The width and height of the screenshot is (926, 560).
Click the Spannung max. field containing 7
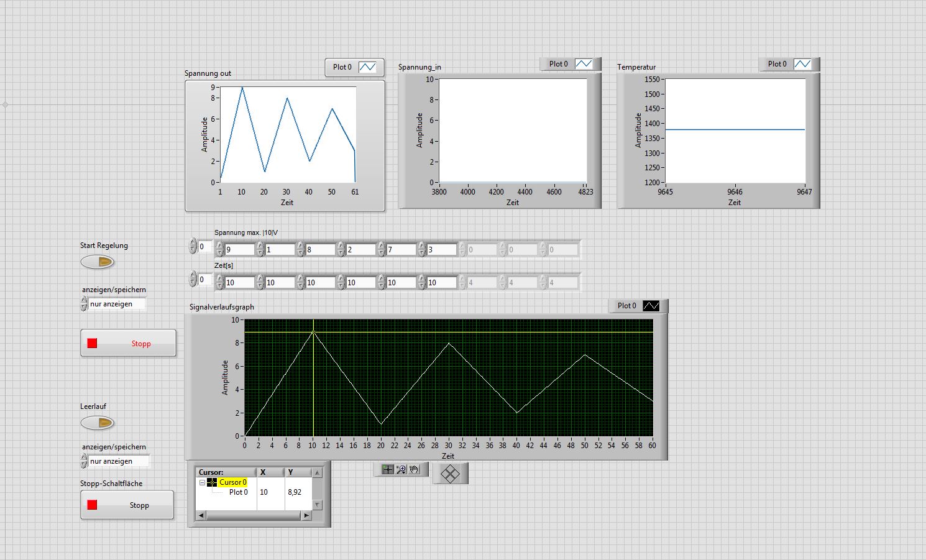[401, 250]
